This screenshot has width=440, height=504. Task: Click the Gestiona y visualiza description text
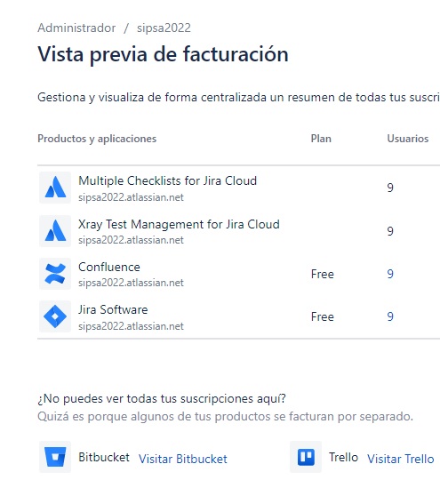click(239, 98)
